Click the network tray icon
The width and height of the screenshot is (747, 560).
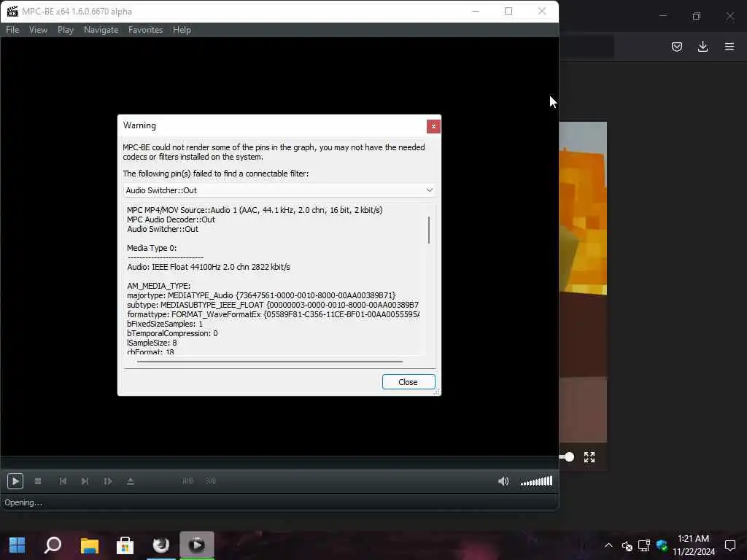point(644,545)
